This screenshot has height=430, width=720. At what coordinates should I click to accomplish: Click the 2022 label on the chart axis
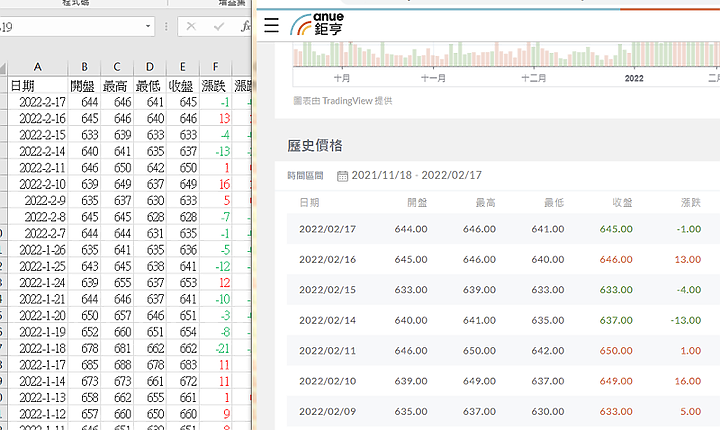[x=634, y=78]
